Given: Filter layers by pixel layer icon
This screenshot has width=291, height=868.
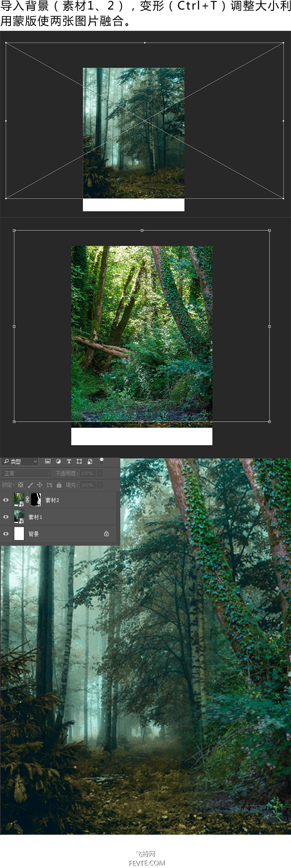Looking at the screenshot, I should [x=48, y=462].
